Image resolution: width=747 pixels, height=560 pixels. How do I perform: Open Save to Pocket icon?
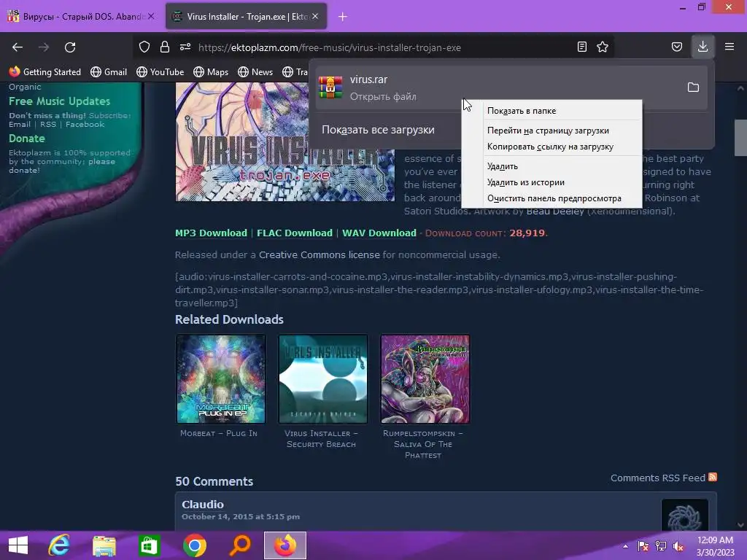676,47
